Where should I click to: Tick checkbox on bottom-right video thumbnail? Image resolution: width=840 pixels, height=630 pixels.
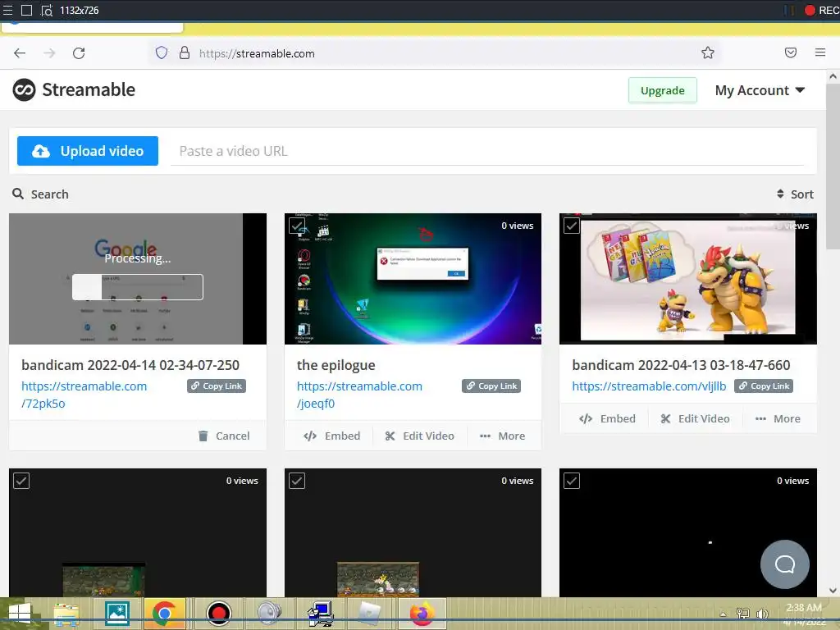click(572, 481)
